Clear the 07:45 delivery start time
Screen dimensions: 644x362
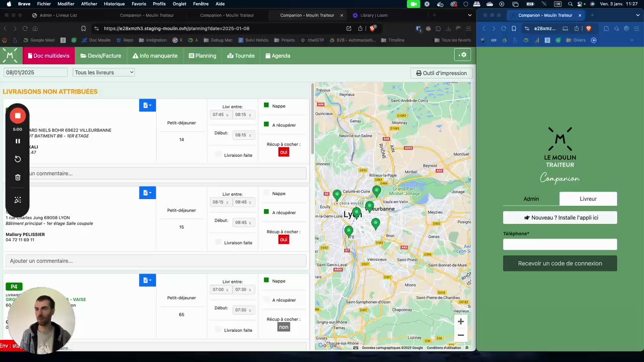[x=227, y=115]
